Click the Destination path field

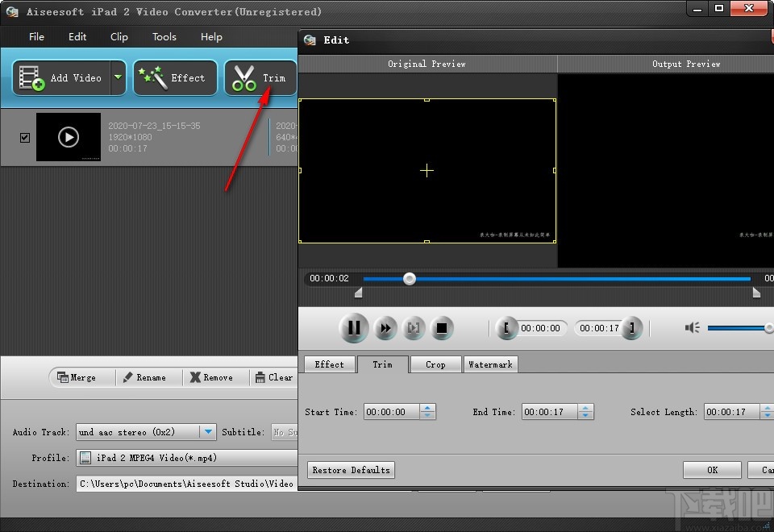pos(187,484)
